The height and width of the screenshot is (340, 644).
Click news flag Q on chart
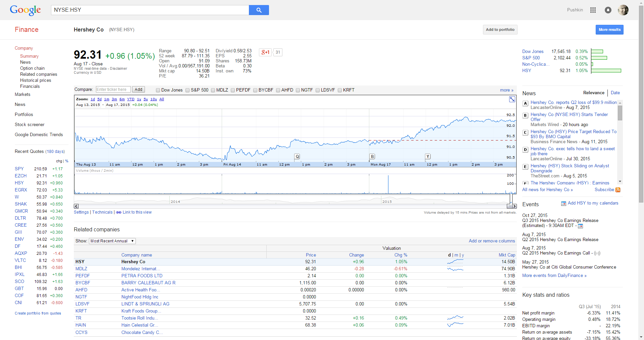297,157
